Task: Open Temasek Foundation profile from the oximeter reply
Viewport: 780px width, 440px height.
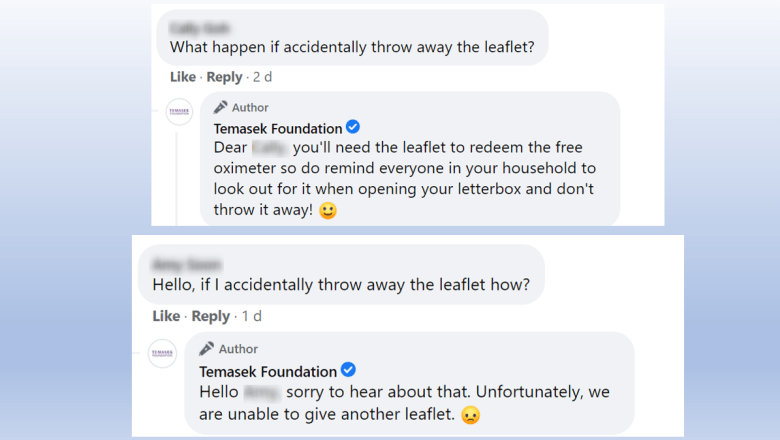Action: tap(276, 127)
